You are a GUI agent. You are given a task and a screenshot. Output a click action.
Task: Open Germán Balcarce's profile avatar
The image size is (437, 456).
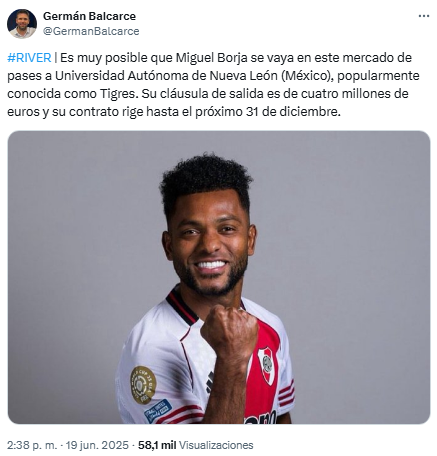pos(22,23)
